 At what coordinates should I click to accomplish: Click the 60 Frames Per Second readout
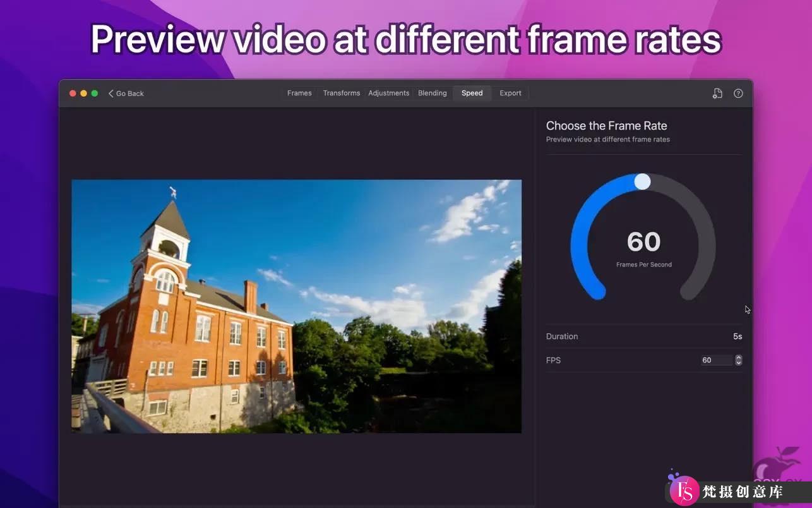coord(643,248)
